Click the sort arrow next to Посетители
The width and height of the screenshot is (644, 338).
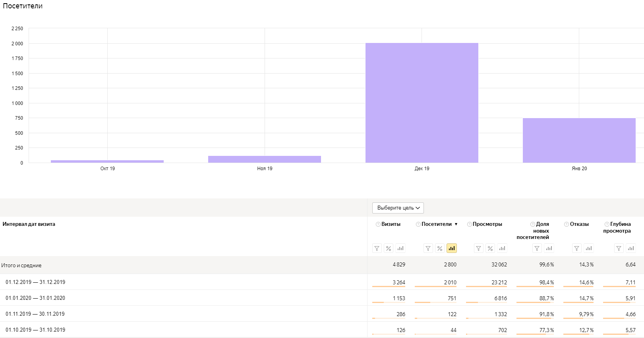coord(456,224)
